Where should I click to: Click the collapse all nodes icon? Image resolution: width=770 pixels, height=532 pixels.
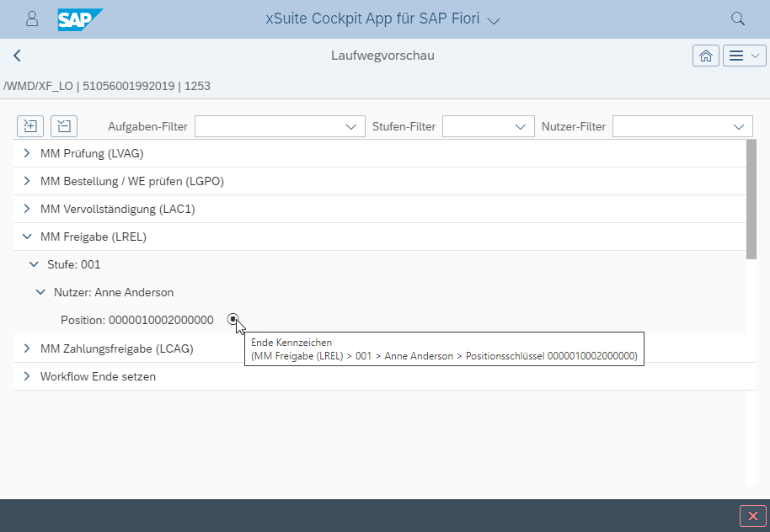64,126
